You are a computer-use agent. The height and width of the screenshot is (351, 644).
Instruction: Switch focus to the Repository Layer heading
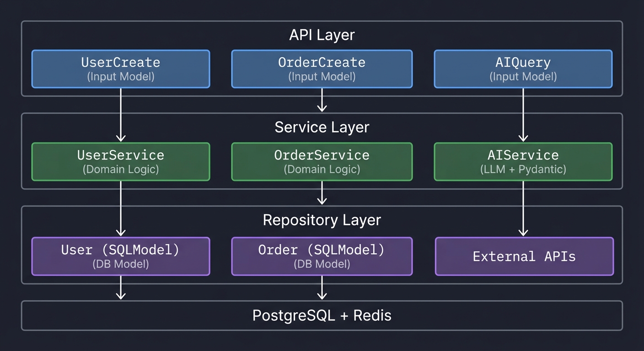(322, 220)
